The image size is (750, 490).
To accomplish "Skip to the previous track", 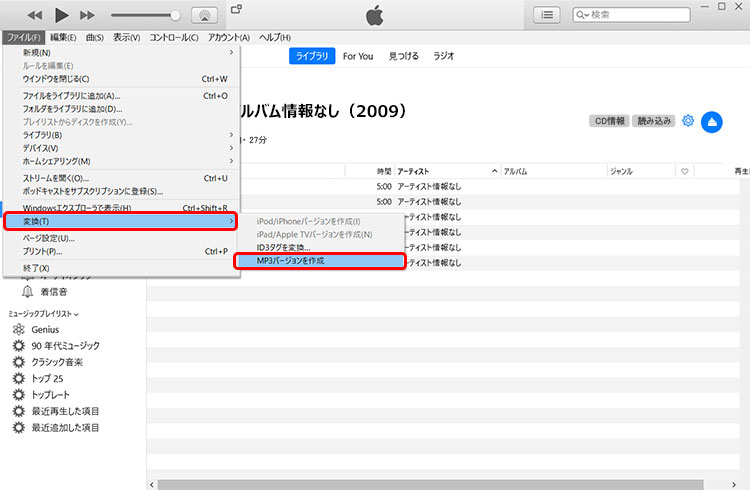I will click(35, 15).
